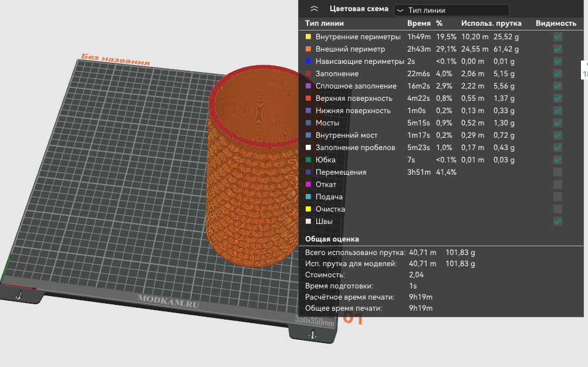Click the Время подготовки label
The width and height of the screenshot is (588, 367).
pyautogui.click(x=339, y=286)
